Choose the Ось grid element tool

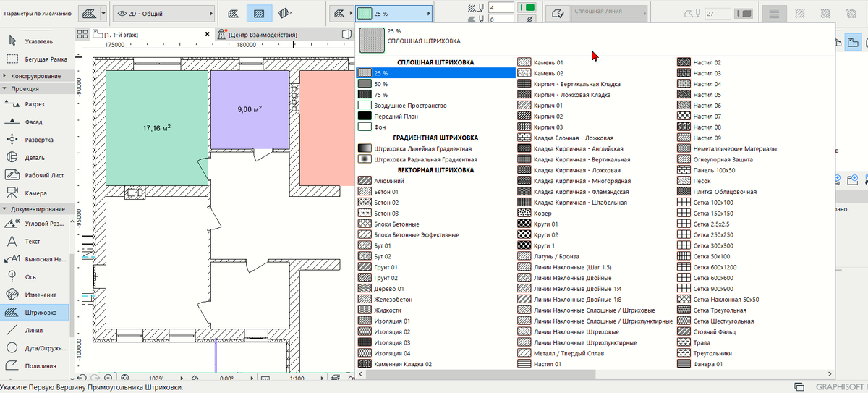tap(35, 276)
